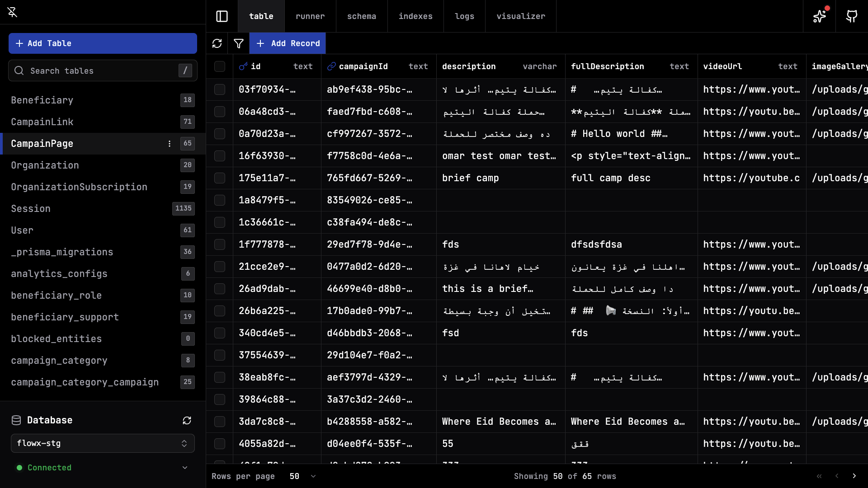The width and height of the screenshot is (868, 488).
Task: Click the Add Record button
Action: (x=288, y=43)
